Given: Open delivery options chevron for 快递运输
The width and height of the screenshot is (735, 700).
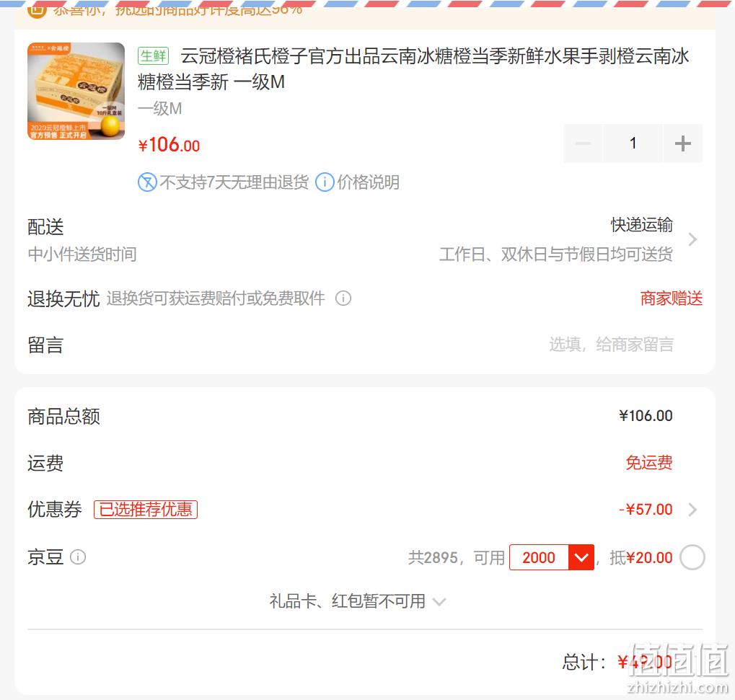Looking at the screenshot, I should 692,239.
